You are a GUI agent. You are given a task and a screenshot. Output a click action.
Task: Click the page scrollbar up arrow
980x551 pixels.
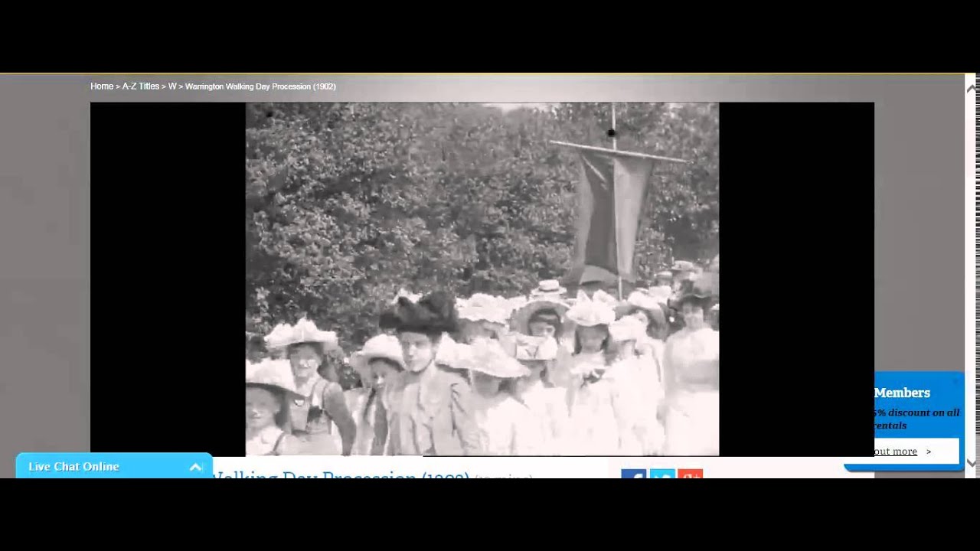[971, 88]
